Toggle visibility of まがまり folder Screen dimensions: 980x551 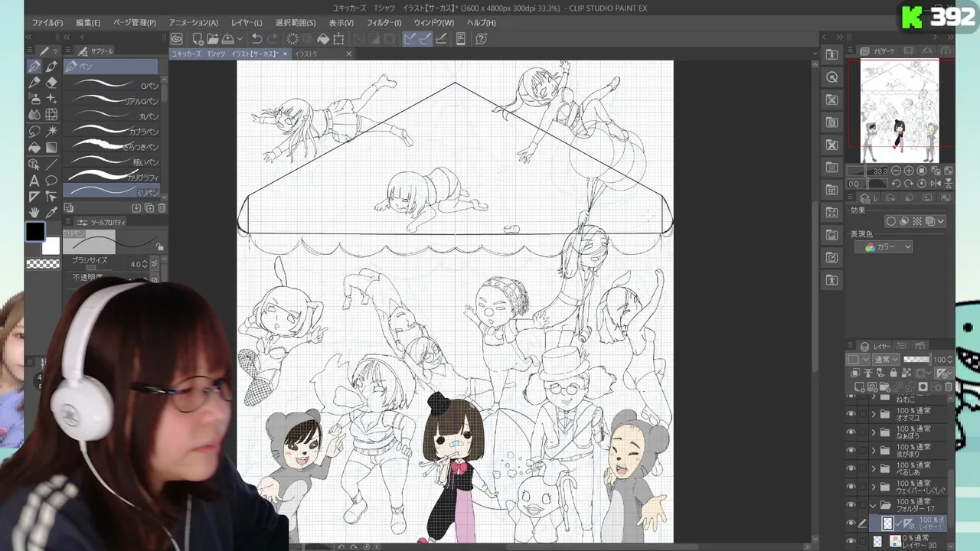coord(851,451)
